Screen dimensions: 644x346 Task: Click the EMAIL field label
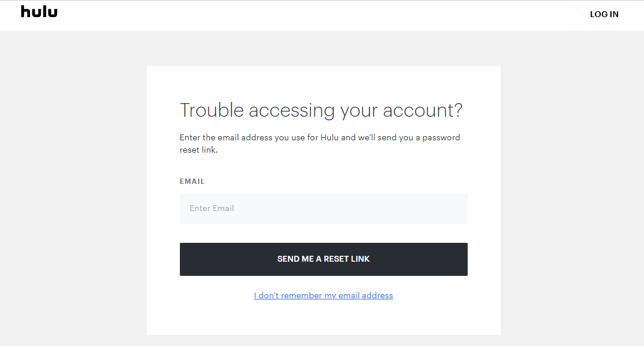pos(192,182)
